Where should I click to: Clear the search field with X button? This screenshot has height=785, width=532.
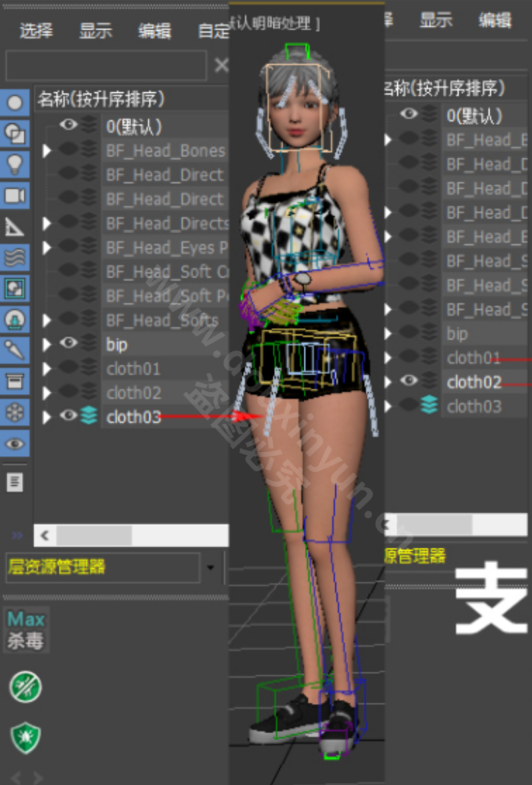[x=221, y=65]
